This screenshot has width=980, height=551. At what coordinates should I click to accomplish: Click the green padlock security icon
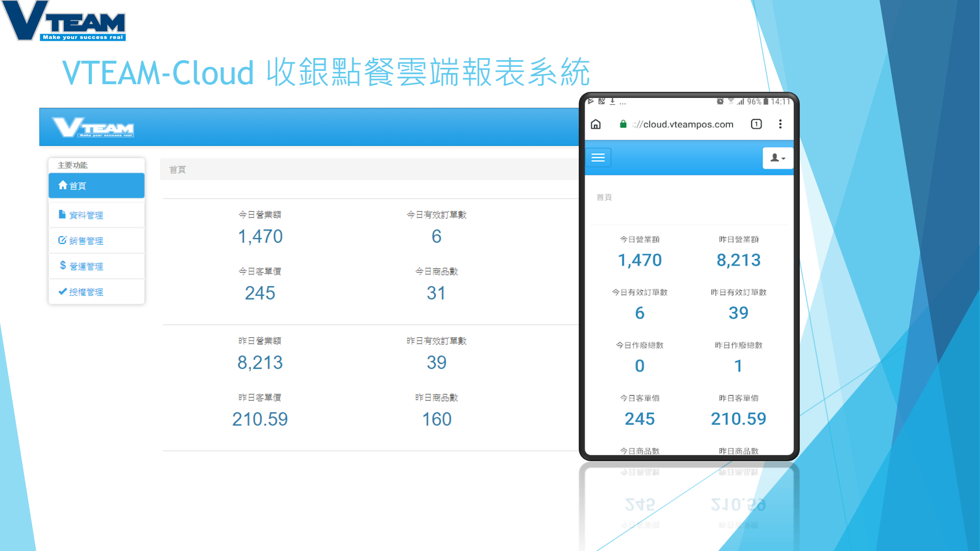tap(623, 124)
